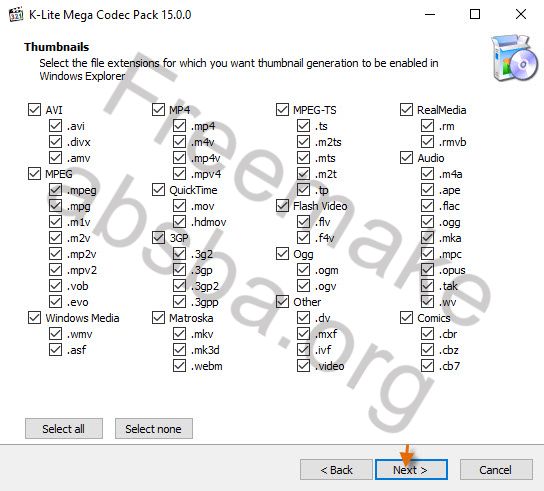
Task: Click the installer box and disc icon
Action: [515, 58]
